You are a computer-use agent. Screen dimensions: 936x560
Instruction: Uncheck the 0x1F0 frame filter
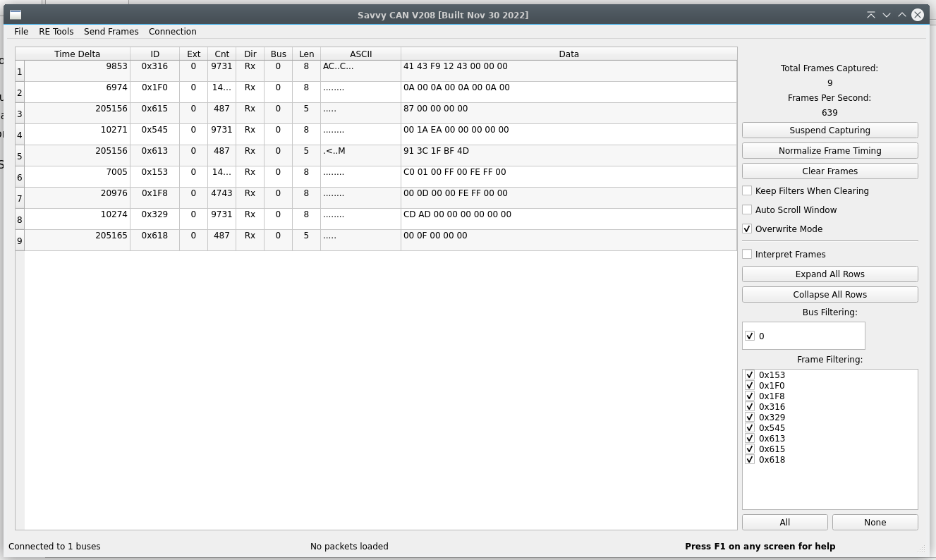point(750,386)
